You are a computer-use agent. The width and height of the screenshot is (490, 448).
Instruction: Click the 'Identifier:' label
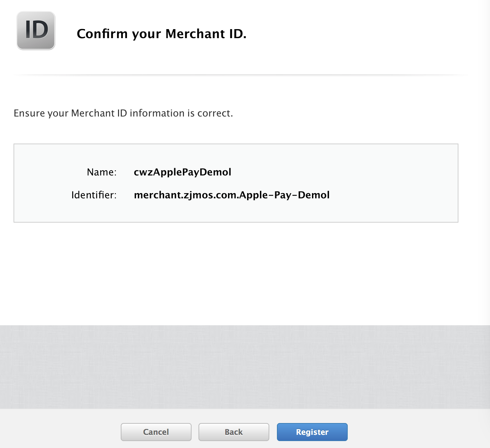(94, 195)
